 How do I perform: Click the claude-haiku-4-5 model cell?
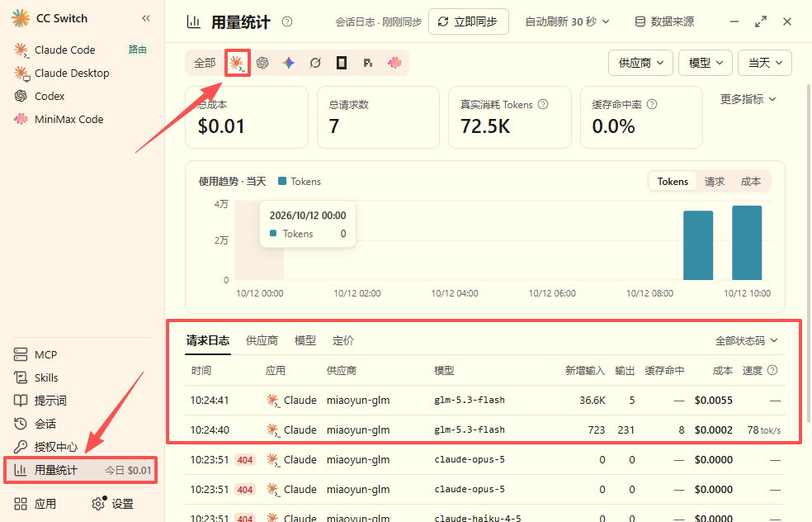478,518
